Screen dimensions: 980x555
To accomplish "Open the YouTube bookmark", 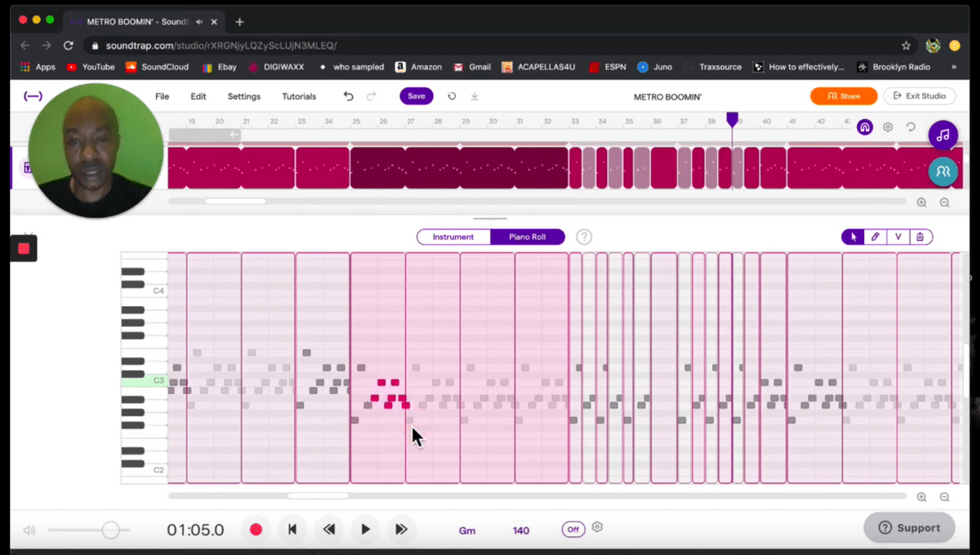I will pyautogui.click(x=91, y=67).
